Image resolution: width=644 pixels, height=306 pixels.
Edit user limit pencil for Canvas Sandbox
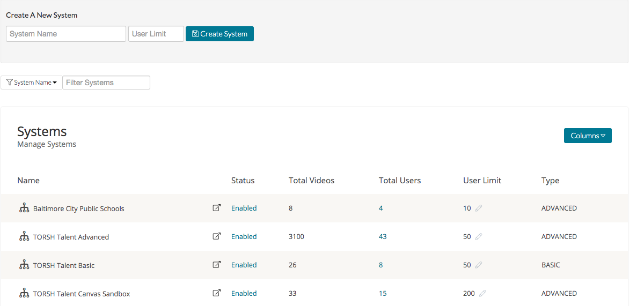point(482,293)
